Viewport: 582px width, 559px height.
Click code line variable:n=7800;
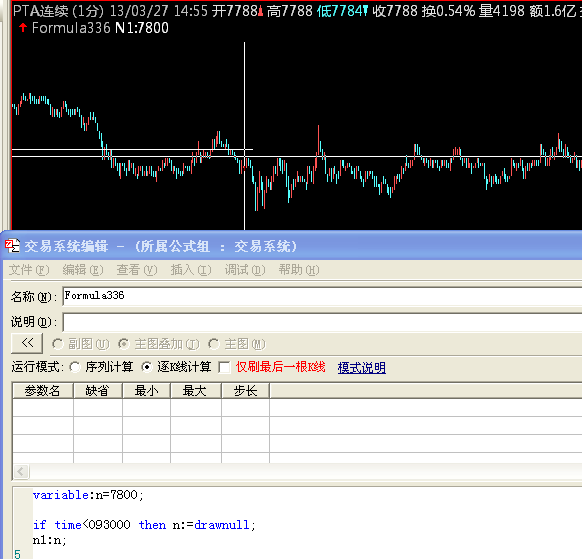click(x=88, y=495)
